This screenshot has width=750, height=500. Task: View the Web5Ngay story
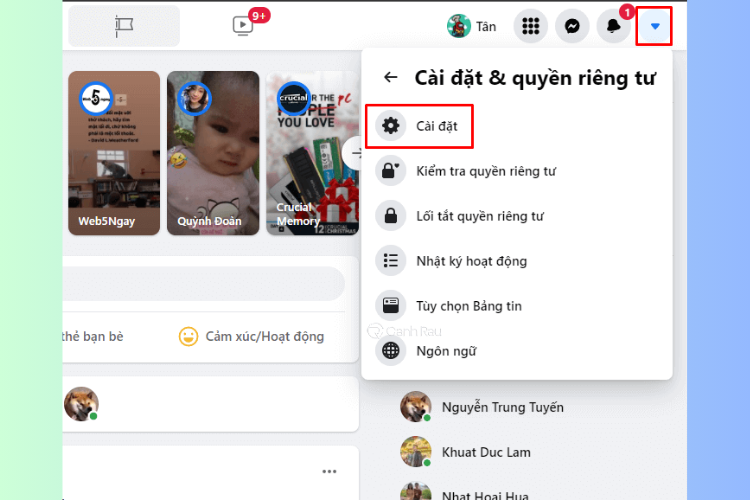click(114, 153)
